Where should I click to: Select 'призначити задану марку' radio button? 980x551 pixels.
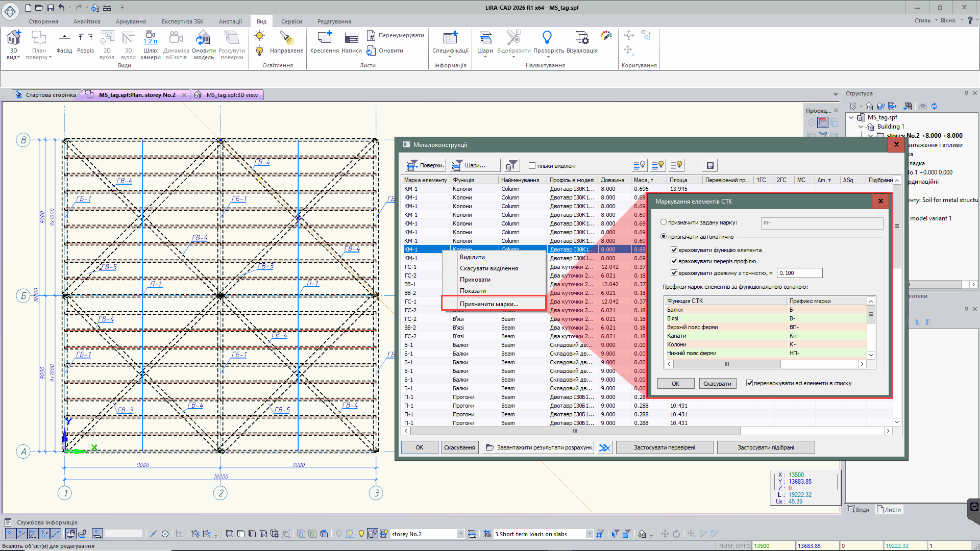664,222
